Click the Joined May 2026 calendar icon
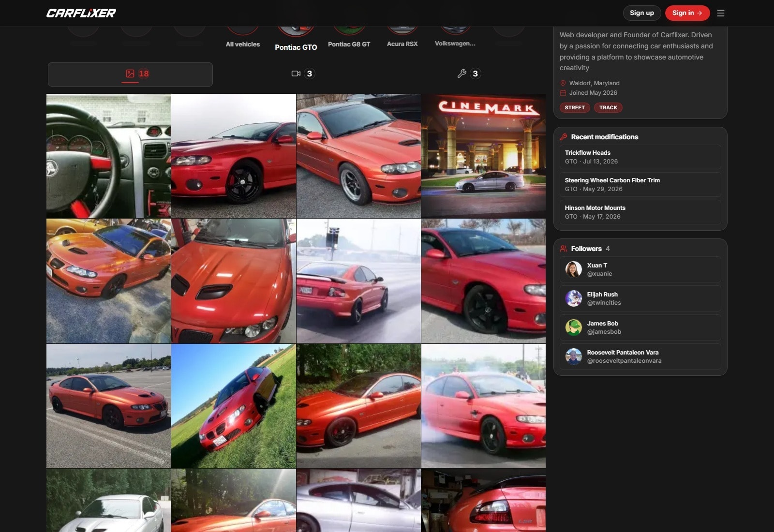The image size is (774, 532). (x=563, y=93)
